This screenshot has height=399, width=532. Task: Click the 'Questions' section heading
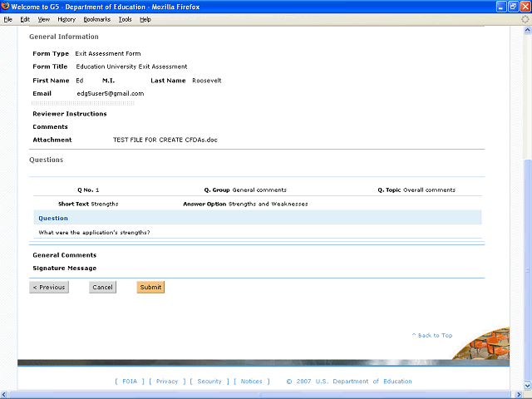tap(47, 160)
